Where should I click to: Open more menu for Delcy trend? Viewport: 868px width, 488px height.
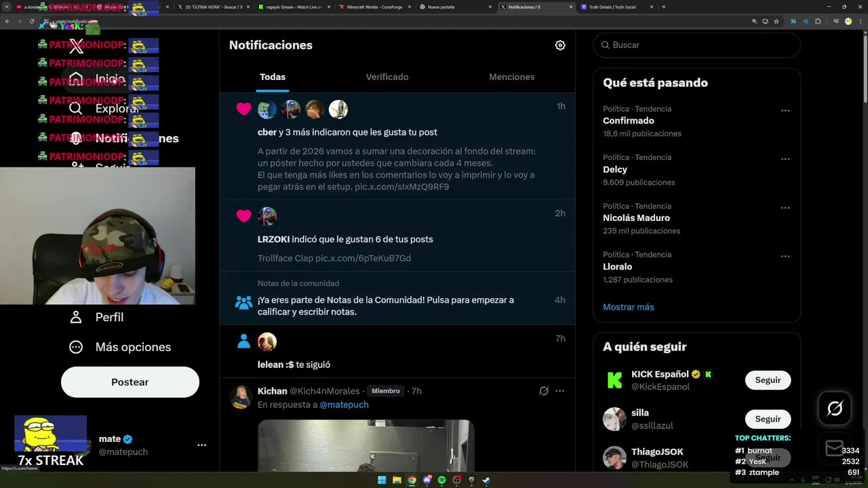[785, 159]
